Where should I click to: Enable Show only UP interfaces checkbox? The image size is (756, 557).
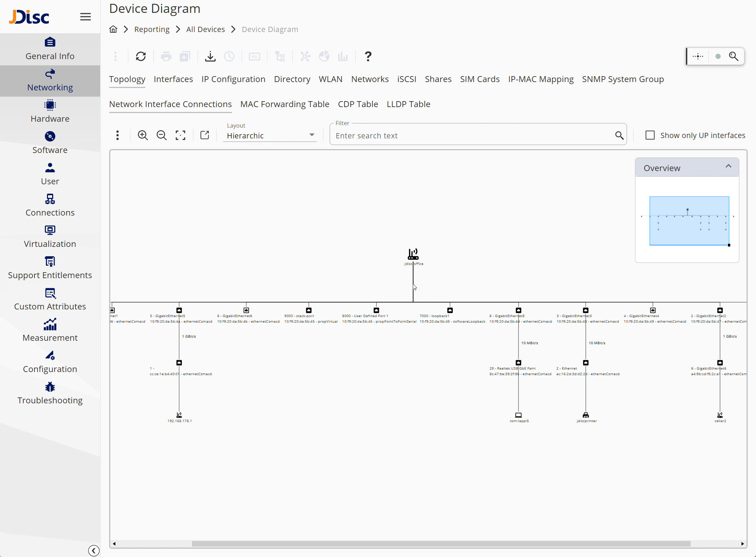click(x=650, y=135)
